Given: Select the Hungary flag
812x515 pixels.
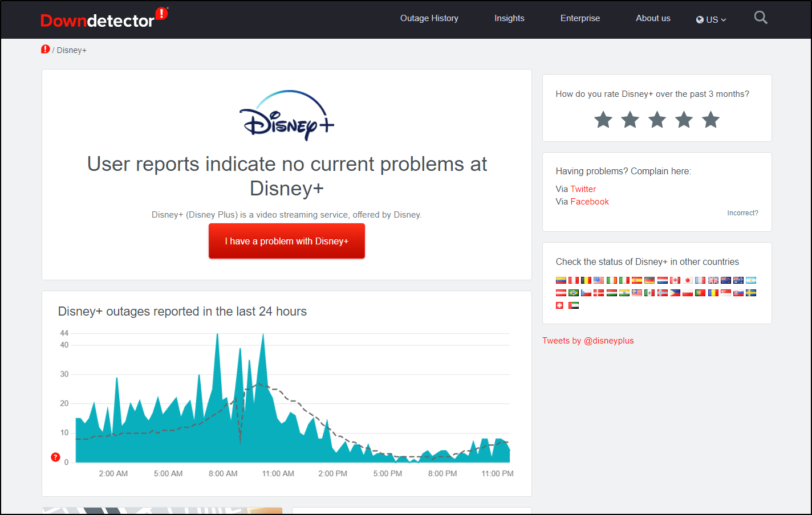Looking at the screenshot, I should (x=612, y=293).
